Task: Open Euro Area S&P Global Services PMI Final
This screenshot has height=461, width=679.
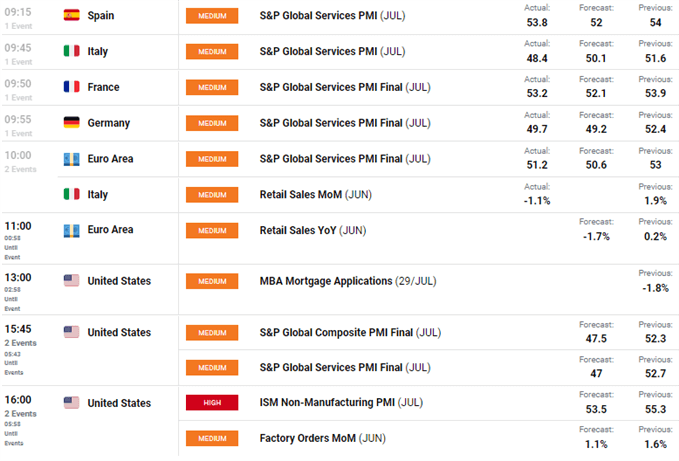Action: click(x=345, y=159)
